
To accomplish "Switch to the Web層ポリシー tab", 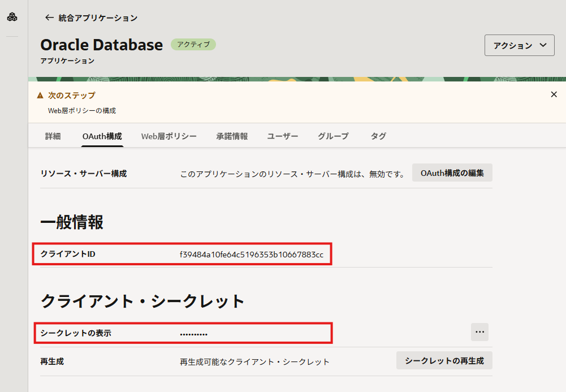I will pyautogui.click(x=169, y=136).
